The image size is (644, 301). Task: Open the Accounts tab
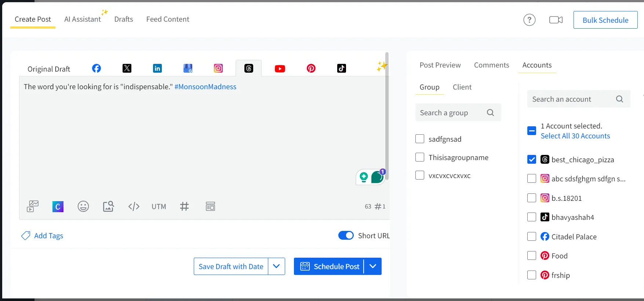[537, 65]
